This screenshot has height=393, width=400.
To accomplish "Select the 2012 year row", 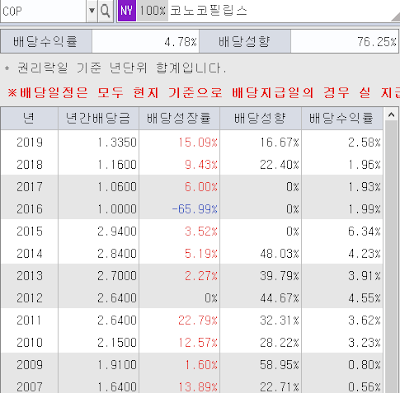I will pyautogui.click(x=192, y=298).
